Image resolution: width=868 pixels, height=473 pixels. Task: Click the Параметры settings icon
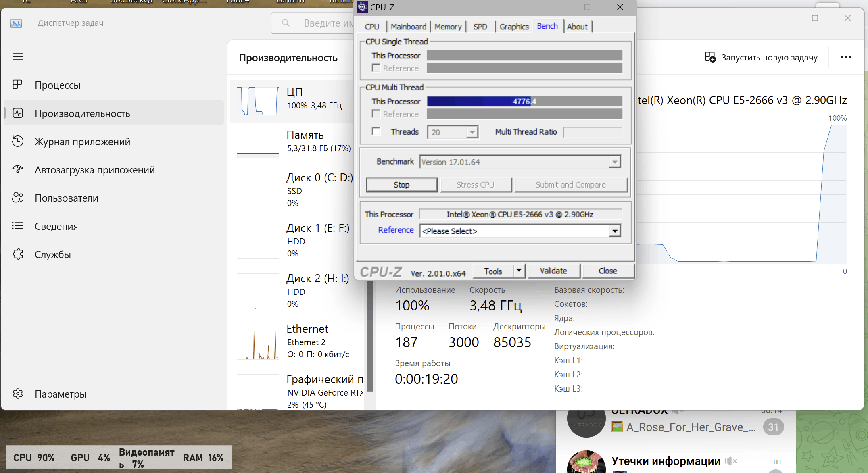[x=17, y=395]
